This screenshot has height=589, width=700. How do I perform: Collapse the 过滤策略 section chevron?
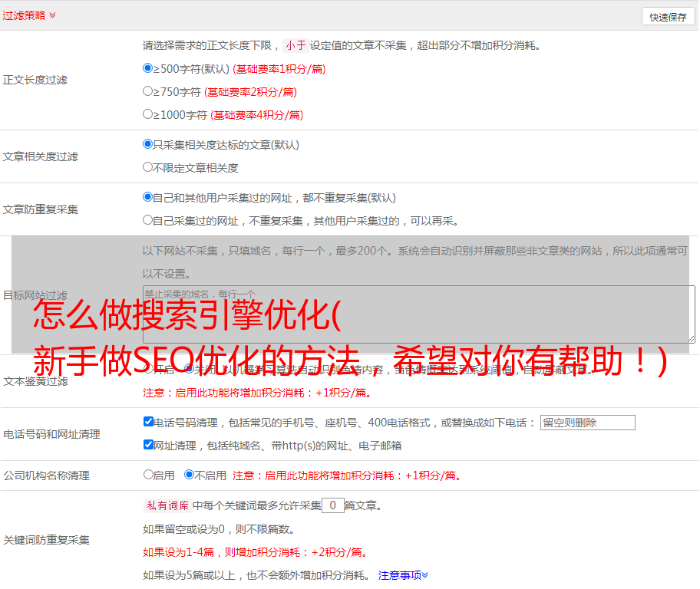click(52, 15)
